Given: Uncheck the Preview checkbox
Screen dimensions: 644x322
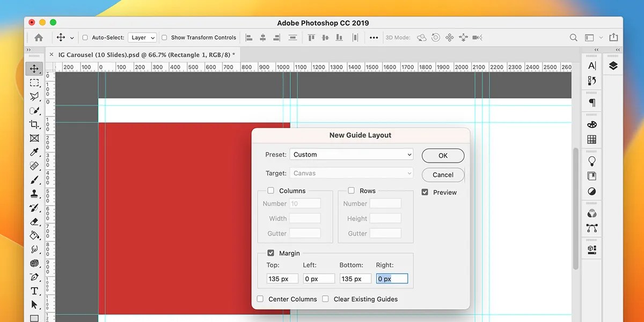Looking at the screenshot, I should (x=425, y=192).
